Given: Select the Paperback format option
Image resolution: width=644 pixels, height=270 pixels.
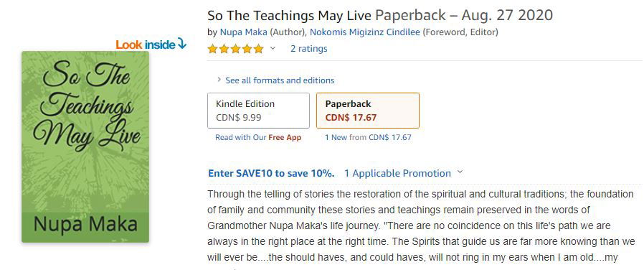Looking at the screenshot, I should pyautogui.click(x=368, y=111).
